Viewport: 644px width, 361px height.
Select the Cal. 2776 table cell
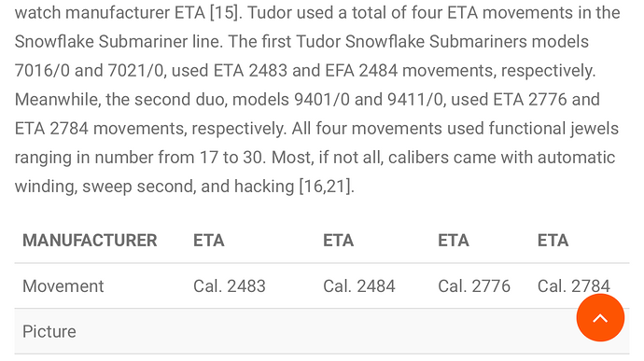pos(474,286)
